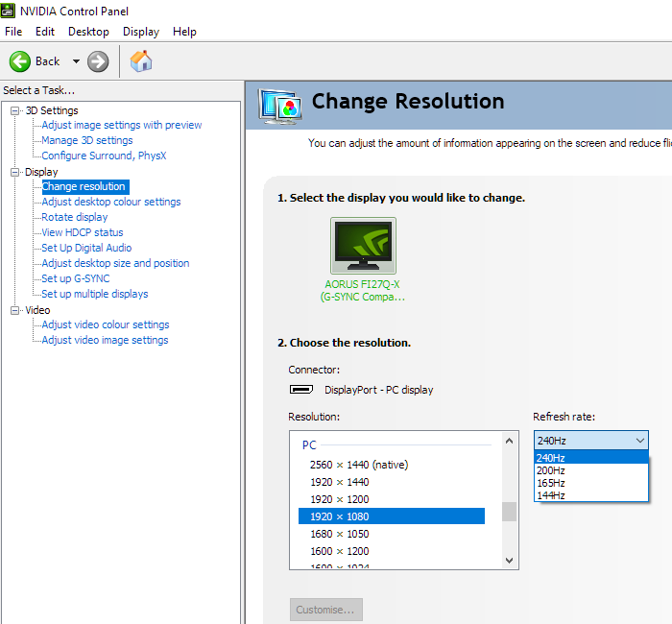Select Change resolution in task tree
The image size is (672, 624).
(x=85, y=186)
